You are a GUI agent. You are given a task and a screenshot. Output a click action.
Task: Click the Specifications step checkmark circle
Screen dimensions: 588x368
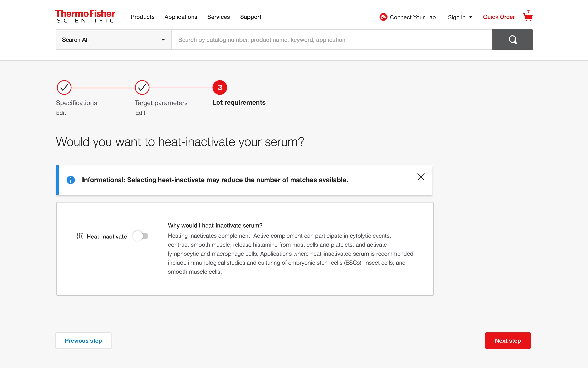tap(64, 88)
